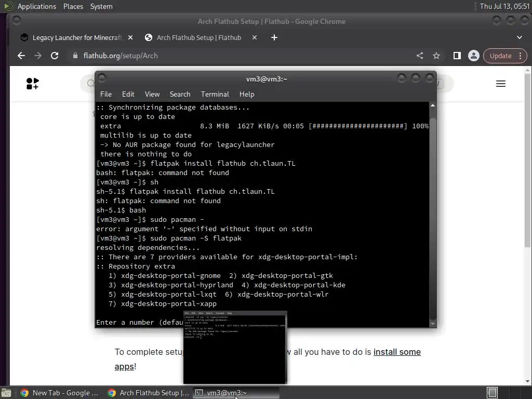Open the site info lock icon
Viewport: 532px width, 399px height.
point(75,56)
